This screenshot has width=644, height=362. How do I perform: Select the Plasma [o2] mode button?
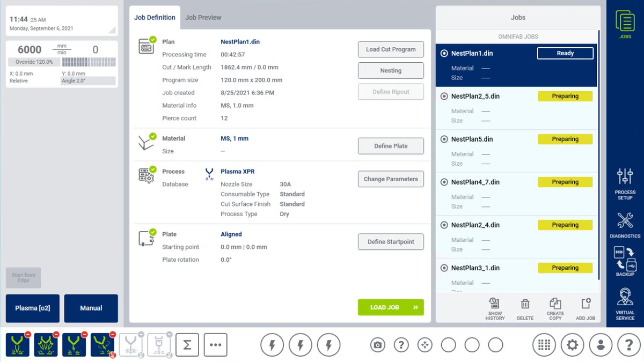click(33, 308)
